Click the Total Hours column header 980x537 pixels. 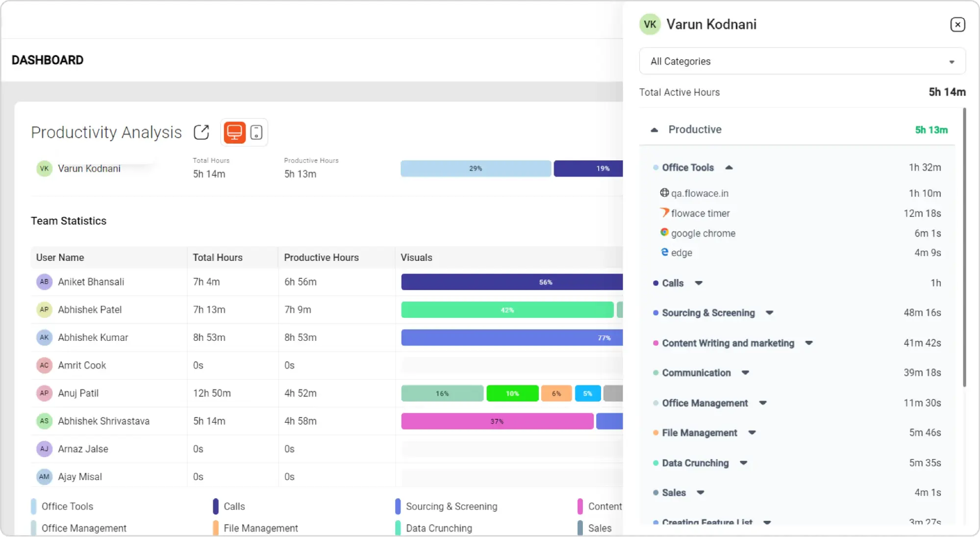click(x=218, y=257)
